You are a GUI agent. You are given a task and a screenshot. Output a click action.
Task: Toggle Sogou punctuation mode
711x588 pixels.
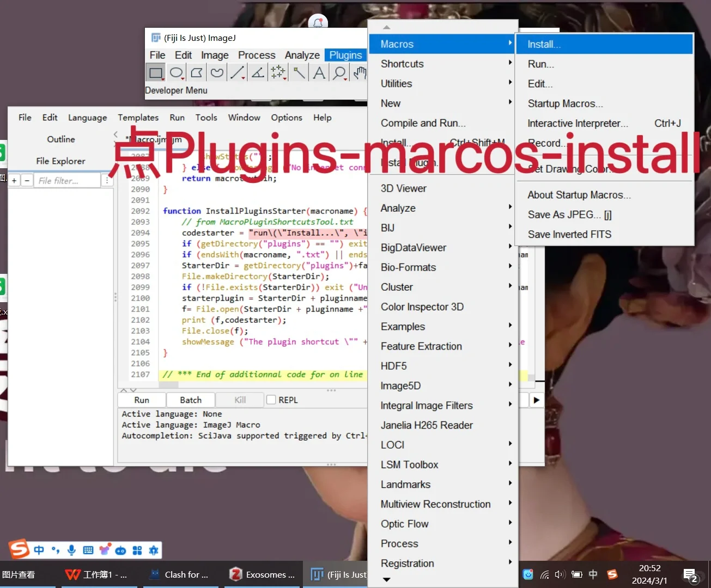(x=56, y=550)
